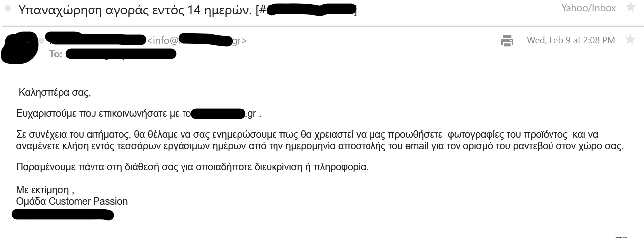
Task: Open the Yahoo/Inbox folder label
Action: coord(588,8)
